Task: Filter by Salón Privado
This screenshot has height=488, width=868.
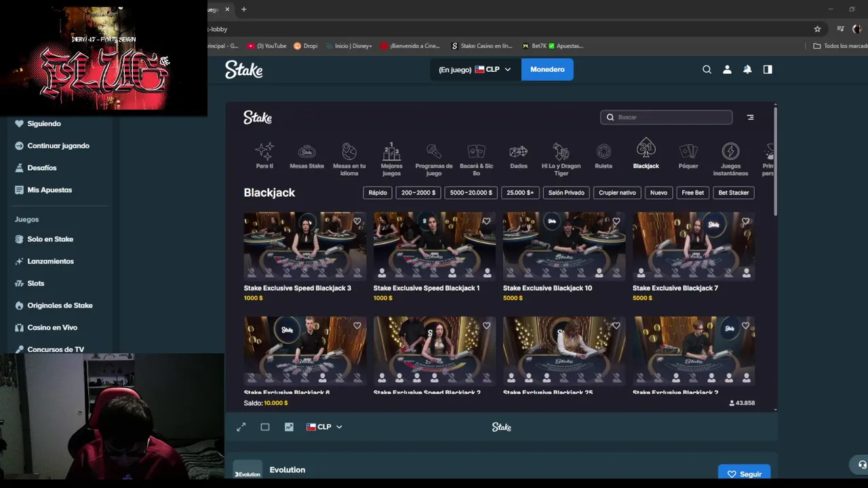Action: pos(566,192)
